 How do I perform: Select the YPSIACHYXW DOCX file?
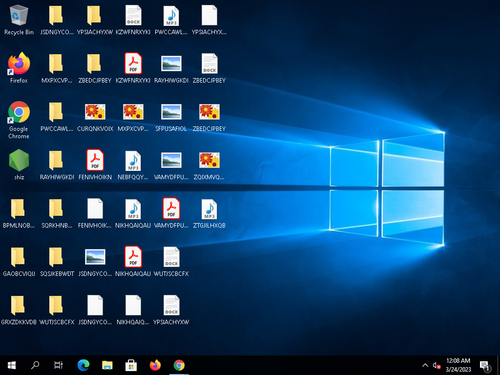[171, 309]
